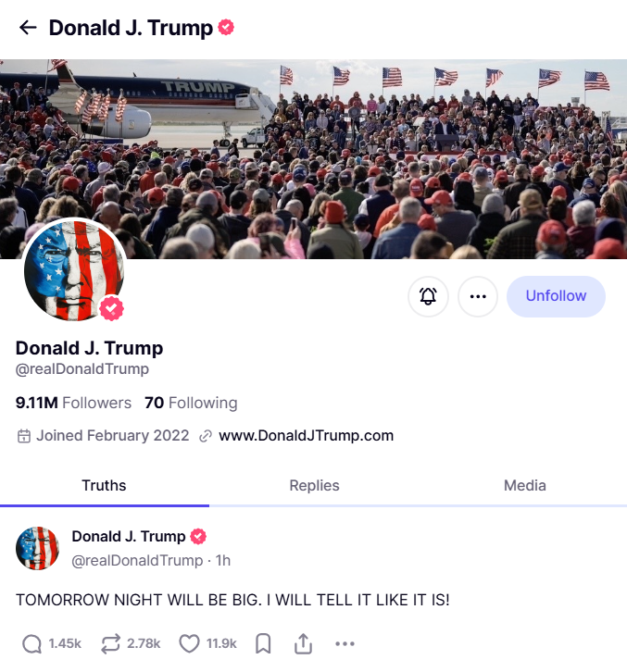The image size is (627, 672).
Task: Toggle the notification bell for this profile
Action: click(428, 296)
